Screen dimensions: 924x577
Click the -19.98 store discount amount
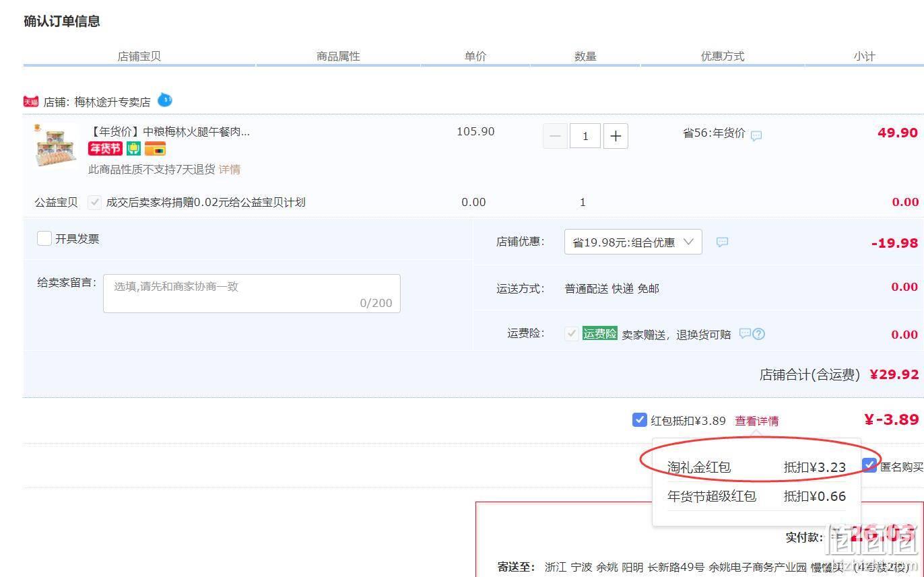tap(894, 243)
